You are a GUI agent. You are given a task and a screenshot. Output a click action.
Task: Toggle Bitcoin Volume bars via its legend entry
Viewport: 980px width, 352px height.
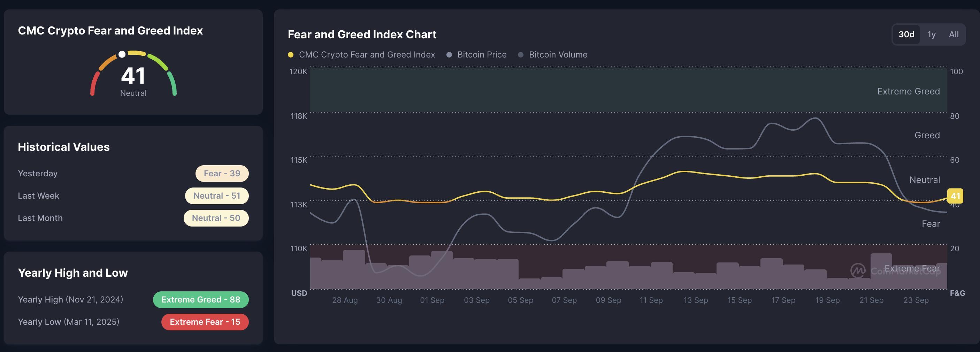[x=558, y=54]
